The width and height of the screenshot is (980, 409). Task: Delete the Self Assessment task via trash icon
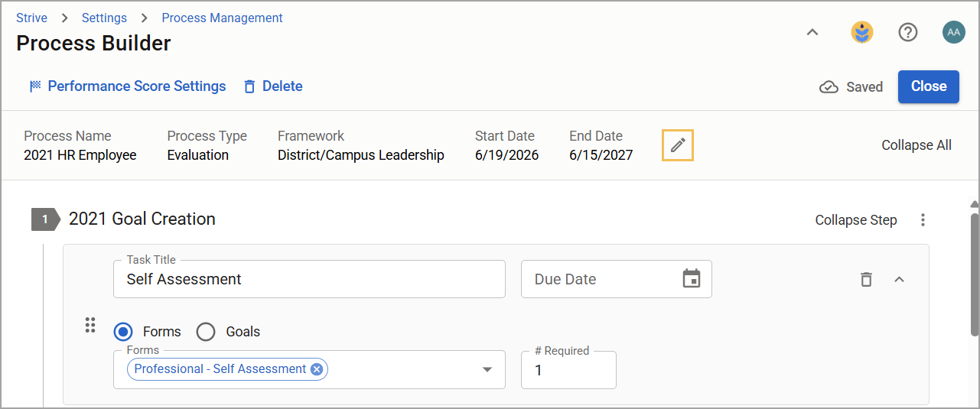tap(866, 279)
